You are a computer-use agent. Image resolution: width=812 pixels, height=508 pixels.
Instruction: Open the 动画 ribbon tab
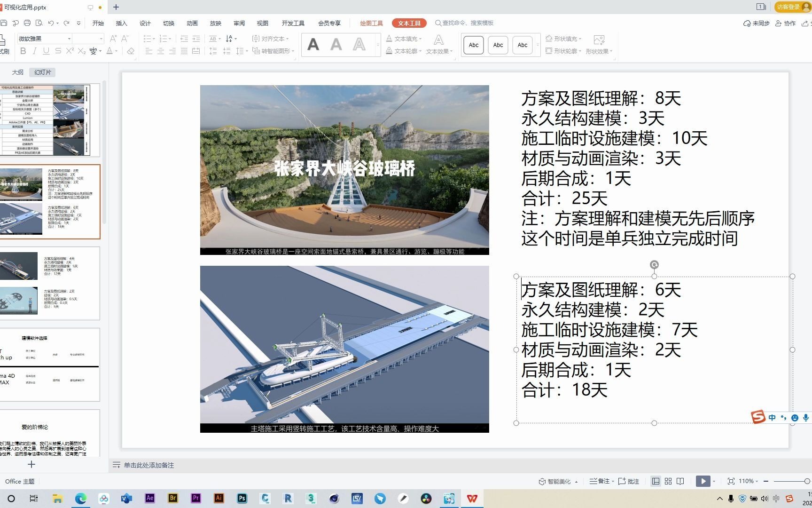(x=192, y=23)
